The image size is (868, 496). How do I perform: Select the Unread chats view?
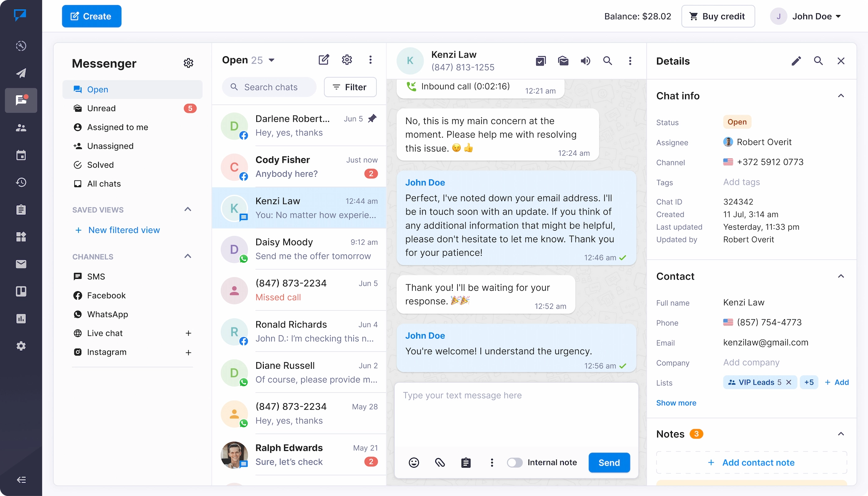(101, 108)
